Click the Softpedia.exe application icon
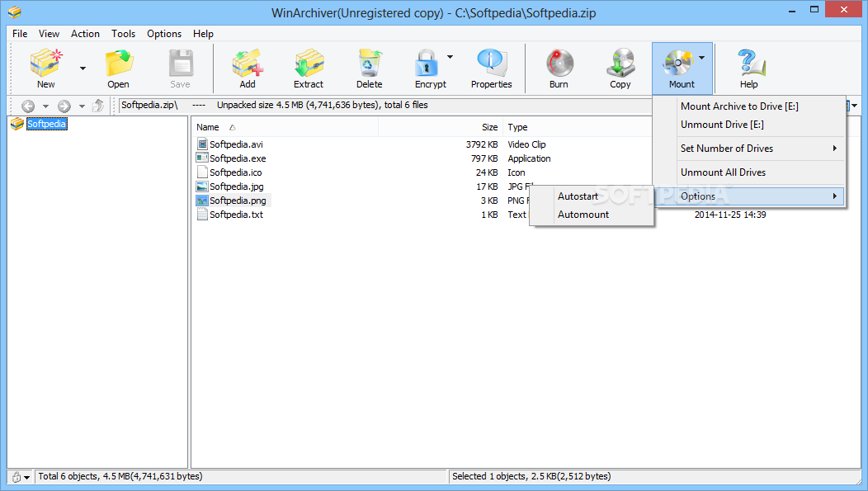Viewport: 868px width, 491px height. [x=202, y=158]
